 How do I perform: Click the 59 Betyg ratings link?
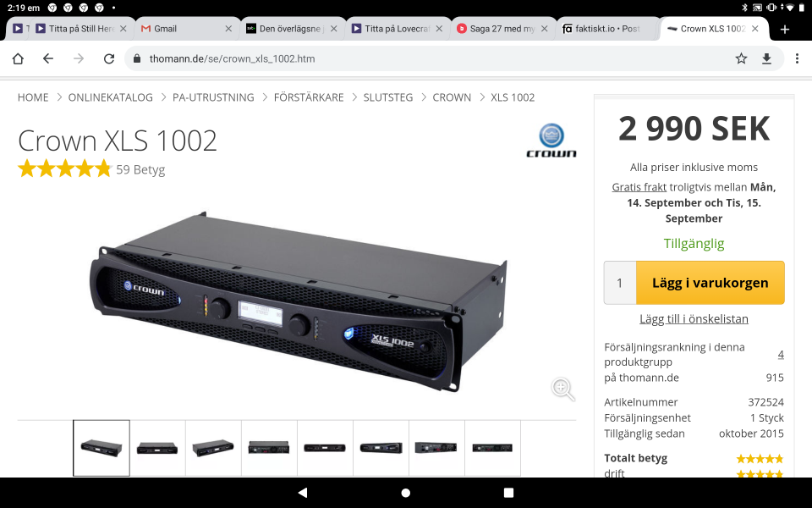coord(140,169)
